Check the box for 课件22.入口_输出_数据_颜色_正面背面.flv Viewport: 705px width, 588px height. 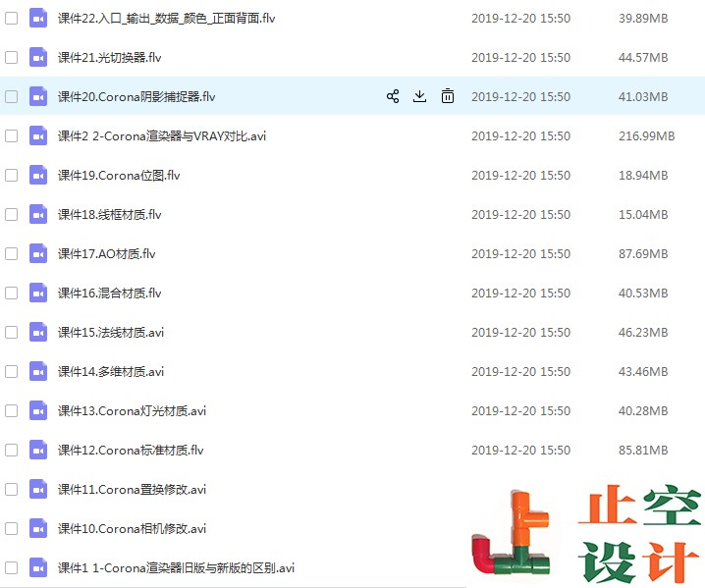tap(11, 19)
